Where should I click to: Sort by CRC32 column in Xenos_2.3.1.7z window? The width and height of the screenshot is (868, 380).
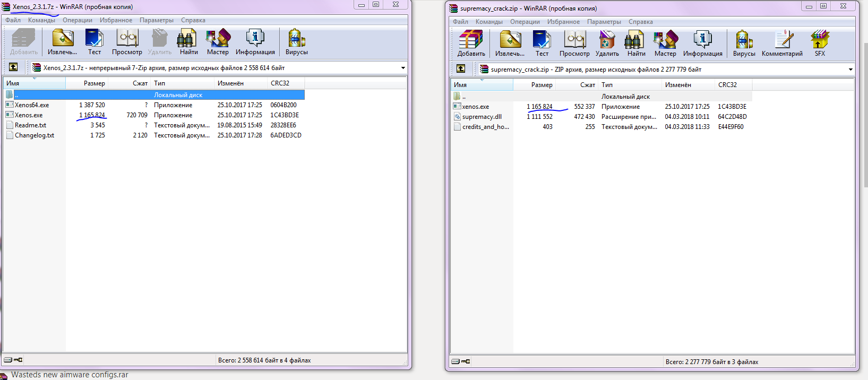pos(286,83)
